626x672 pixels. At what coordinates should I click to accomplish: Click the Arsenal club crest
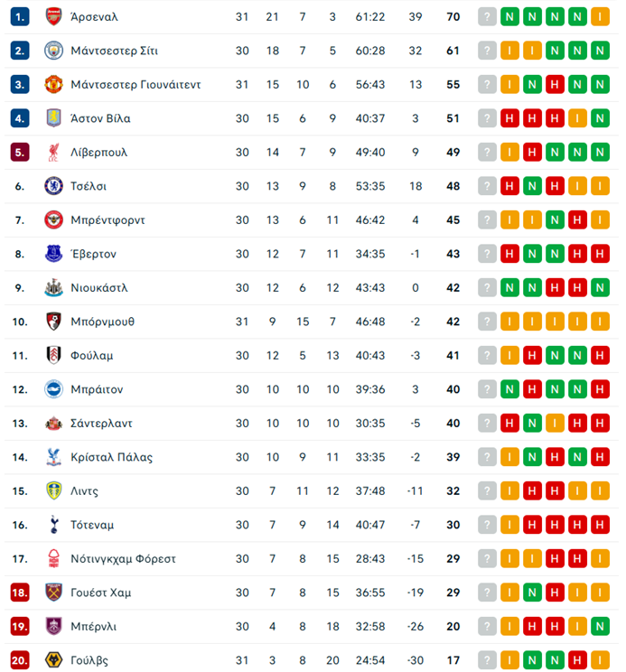pyautogui.click(x=53, y=17)
